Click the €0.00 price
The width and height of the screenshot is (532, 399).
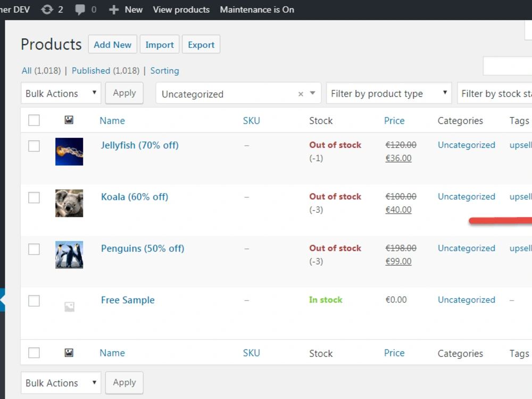coord(396,300)
